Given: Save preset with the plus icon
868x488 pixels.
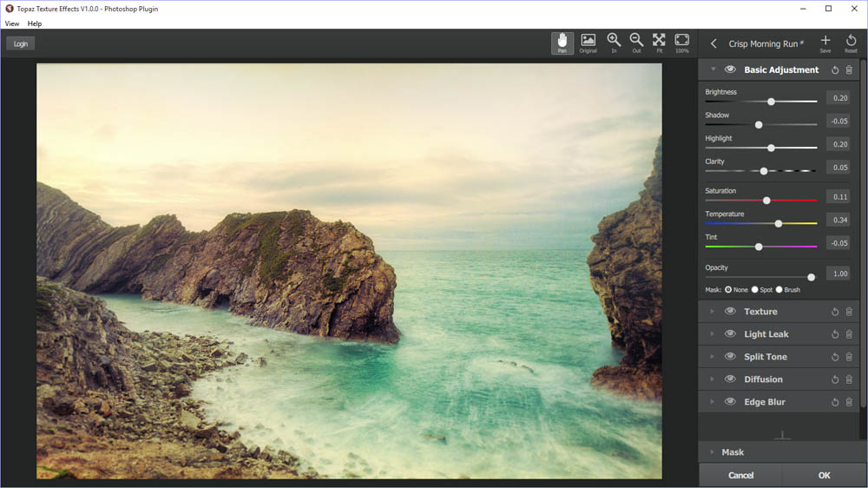Looking at the screenshot, I should pyautogui.click(x=825, y=43).
